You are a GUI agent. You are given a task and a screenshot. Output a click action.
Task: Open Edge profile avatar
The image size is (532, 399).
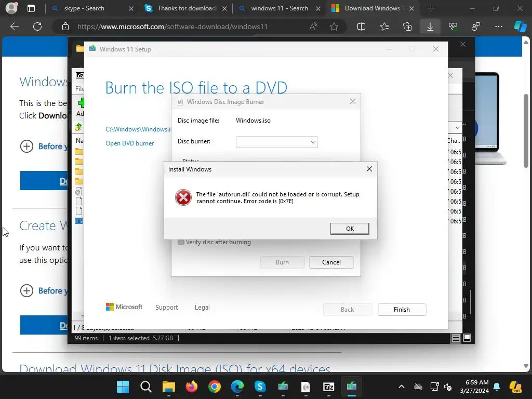11,8
